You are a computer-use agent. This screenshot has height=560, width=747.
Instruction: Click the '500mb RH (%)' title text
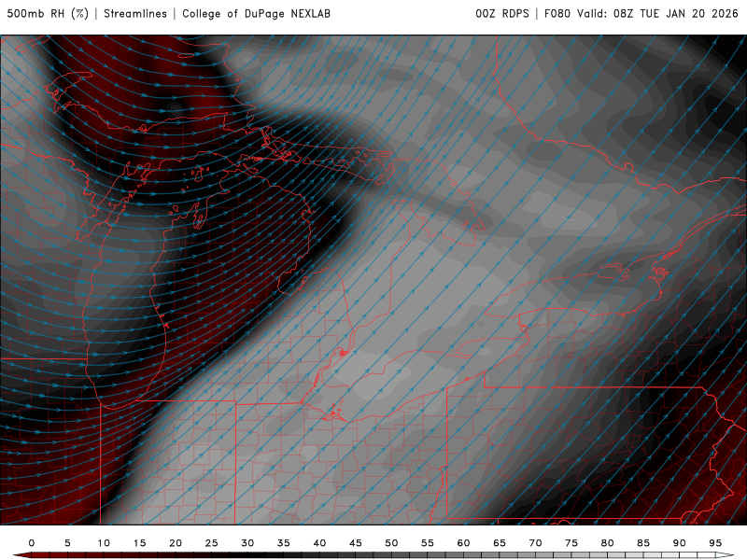click(x=48, y=13)
